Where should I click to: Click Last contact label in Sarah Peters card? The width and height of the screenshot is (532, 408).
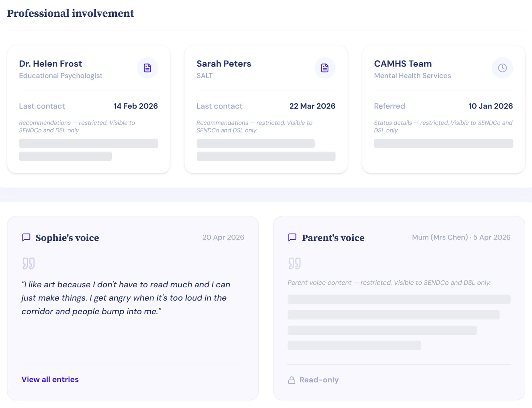point(219,106)
